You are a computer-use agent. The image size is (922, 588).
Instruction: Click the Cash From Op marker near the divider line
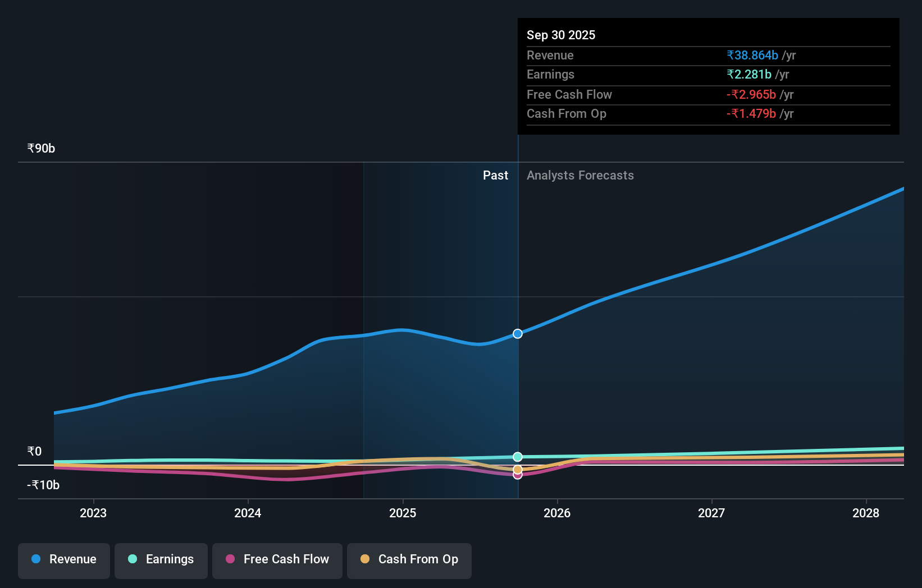point(517,468)
